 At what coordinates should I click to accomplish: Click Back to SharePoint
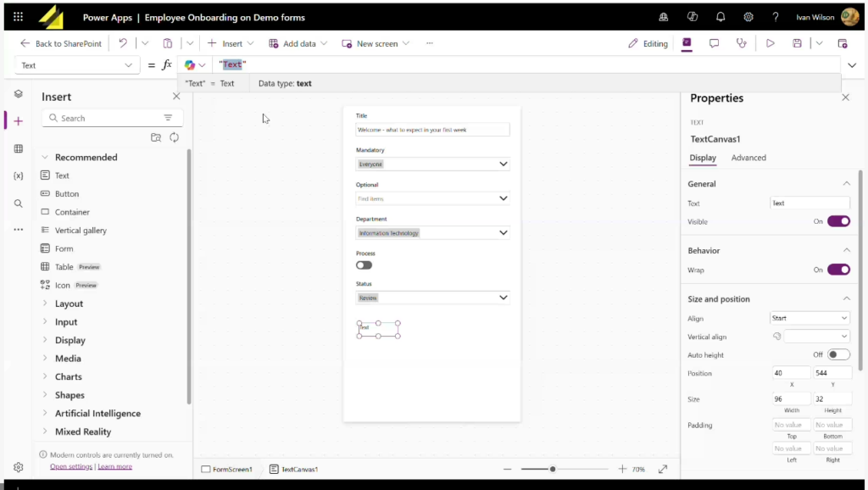[61, 43]
